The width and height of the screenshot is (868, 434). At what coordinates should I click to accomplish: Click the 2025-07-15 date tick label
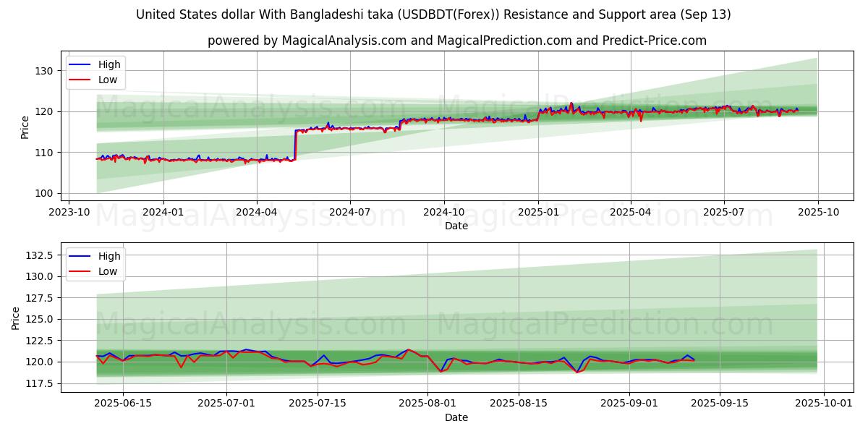317,404
